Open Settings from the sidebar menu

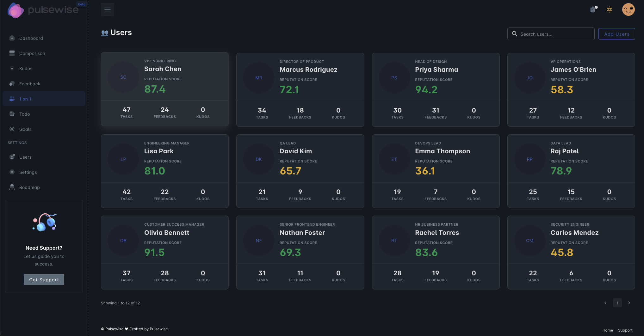28,172
